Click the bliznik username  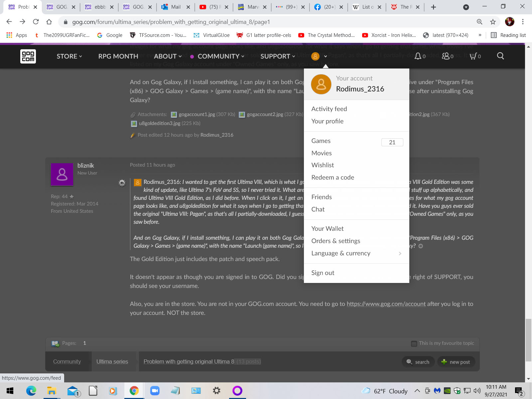point(86,166)
